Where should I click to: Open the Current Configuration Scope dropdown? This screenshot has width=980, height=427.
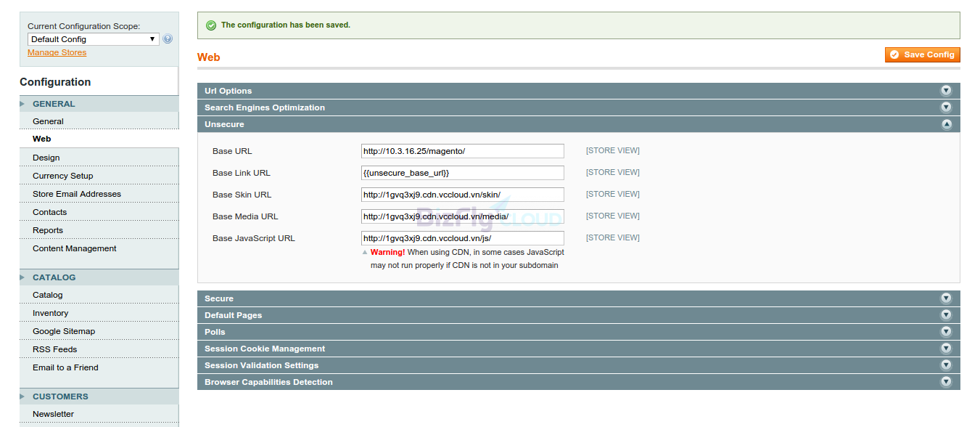click(x=94, y=39)
